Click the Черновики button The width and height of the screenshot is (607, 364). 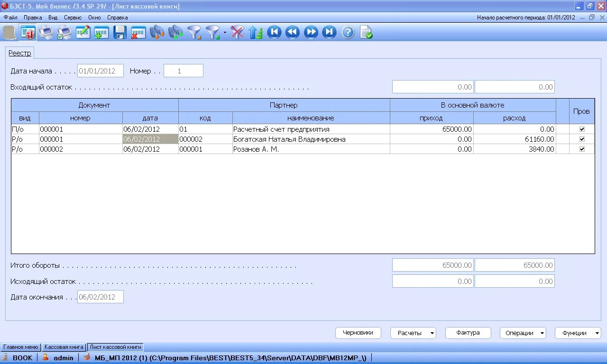coord(358,333)
